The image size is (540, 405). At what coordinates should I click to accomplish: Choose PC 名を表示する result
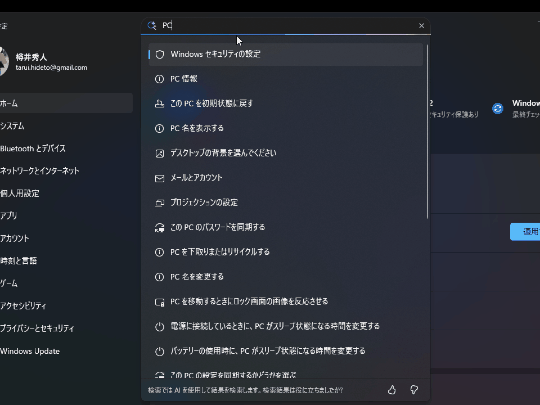285,128
